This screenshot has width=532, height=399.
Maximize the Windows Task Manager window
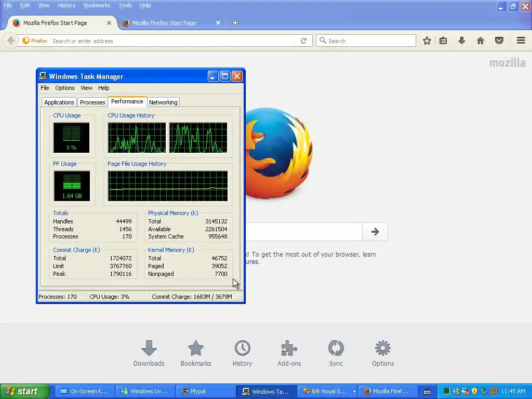(225, 76)
